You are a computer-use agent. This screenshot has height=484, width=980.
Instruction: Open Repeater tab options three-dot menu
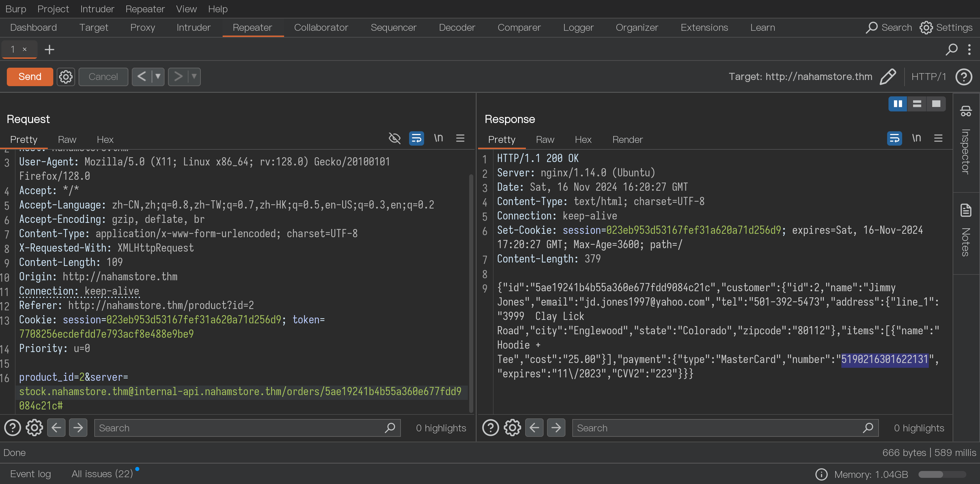[x=969, y=49]
